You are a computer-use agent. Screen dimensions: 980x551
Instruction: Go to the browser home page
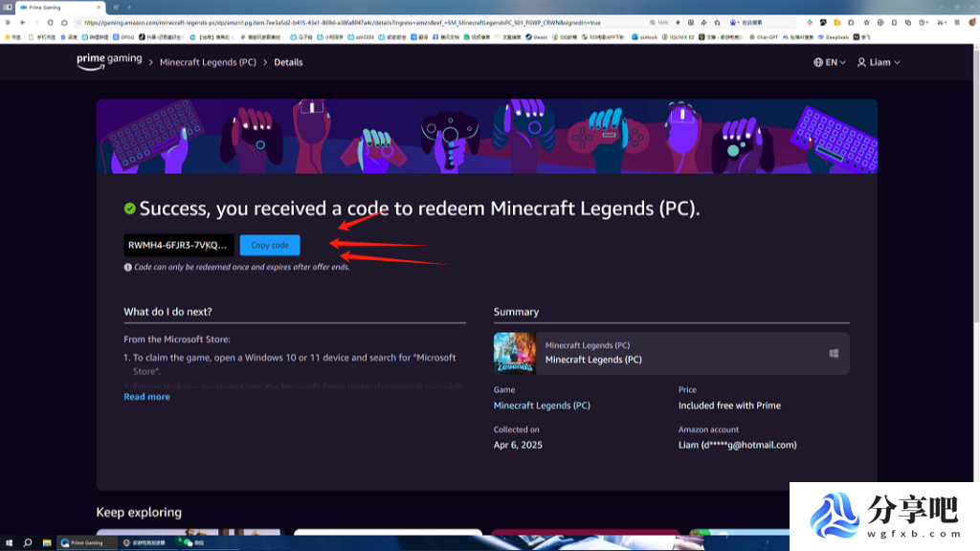(x=64, y=23)
